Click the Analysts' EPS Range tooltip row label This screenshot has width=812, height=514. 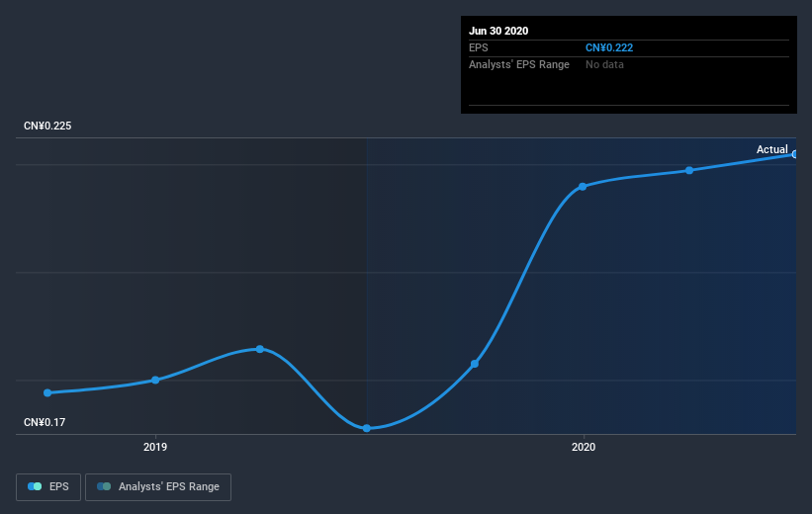pyautogui.click(x=519, y=64)
